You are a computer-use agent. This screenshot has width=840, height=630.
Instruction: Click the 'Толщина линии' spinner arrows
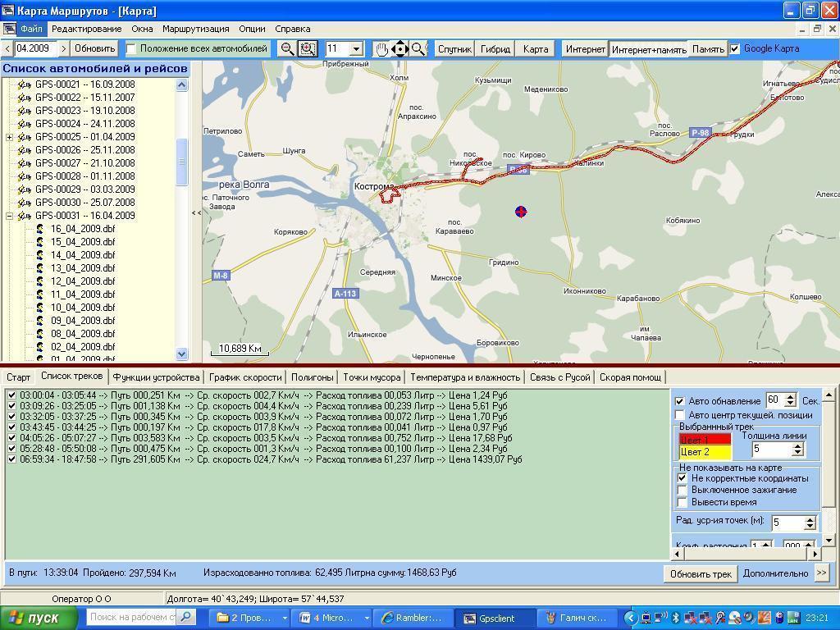tap(798, 449)
